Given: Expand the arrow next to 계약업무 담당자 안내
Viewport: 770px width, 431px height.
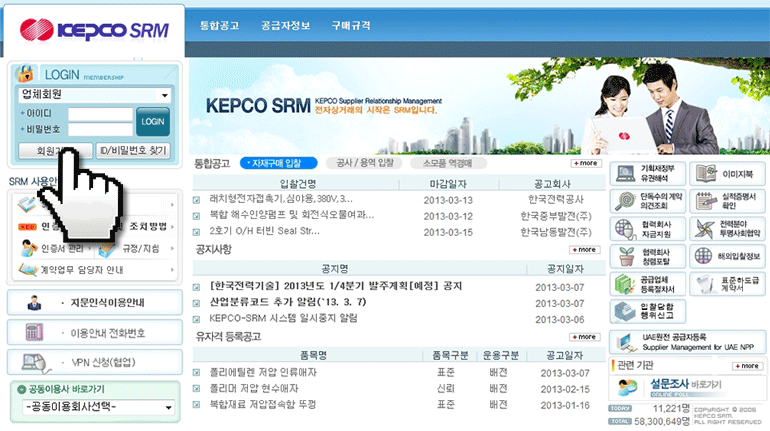Looking at the screenshot, I should pyautogui.click(x=172, y=269).
